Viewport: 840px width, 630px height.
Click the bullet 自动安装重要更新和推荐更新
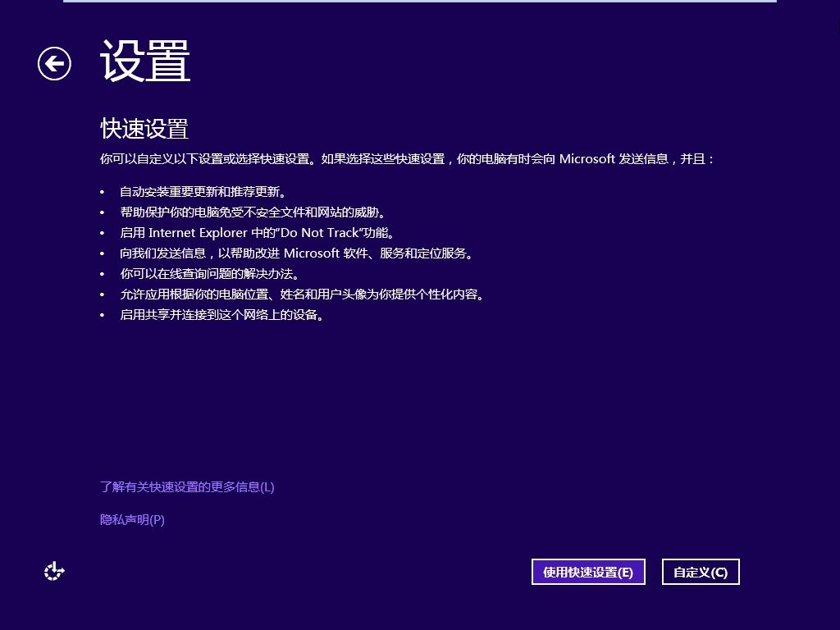(203, 192)
